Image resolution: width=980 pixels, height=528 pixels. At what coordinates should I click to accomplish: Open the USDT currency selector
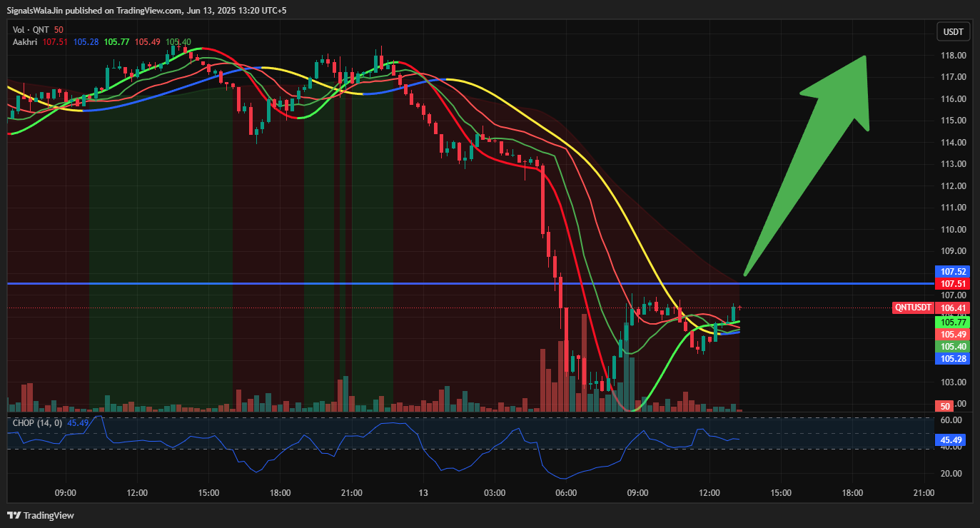954,31
